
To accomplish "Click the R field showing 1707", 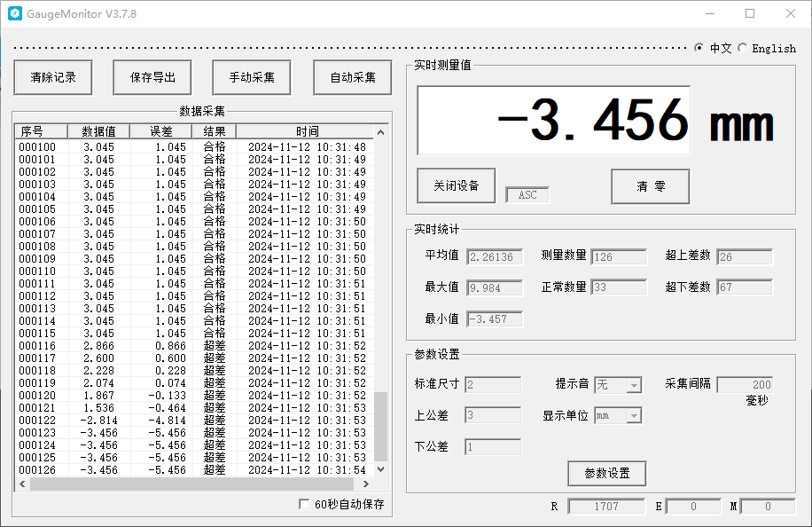I will tap(606, 507).
